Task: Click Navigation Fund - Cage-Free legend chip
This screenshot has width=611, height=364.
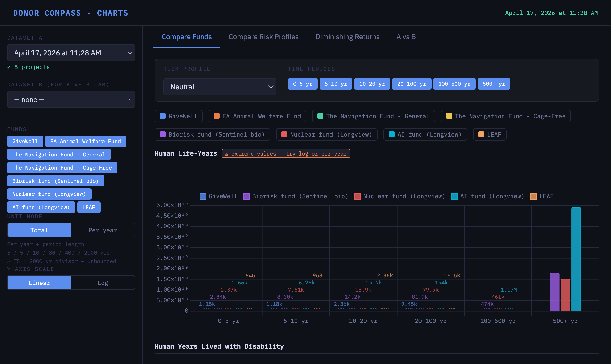Action: pyautogui.click(x=506, y=116)
